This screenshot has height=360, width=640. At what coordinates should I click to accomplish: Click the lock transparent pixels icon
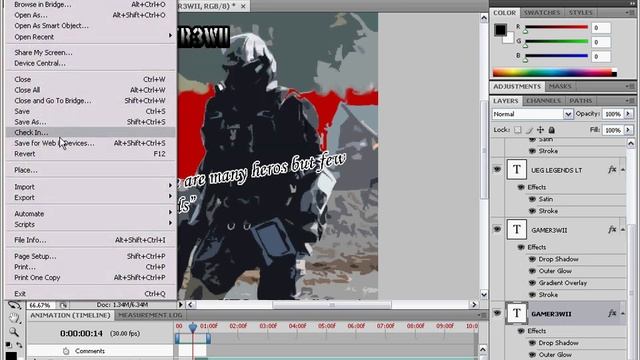coord(518,130)
